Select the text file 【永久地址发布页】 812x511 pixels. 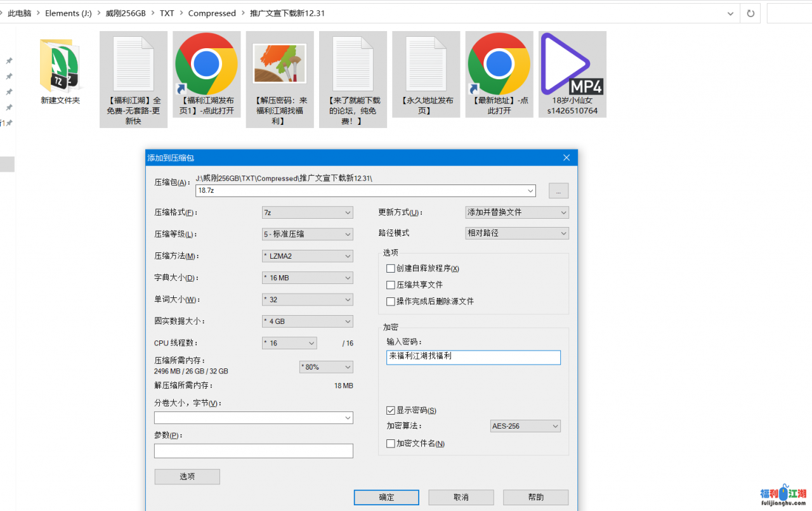tap(426, 63)
